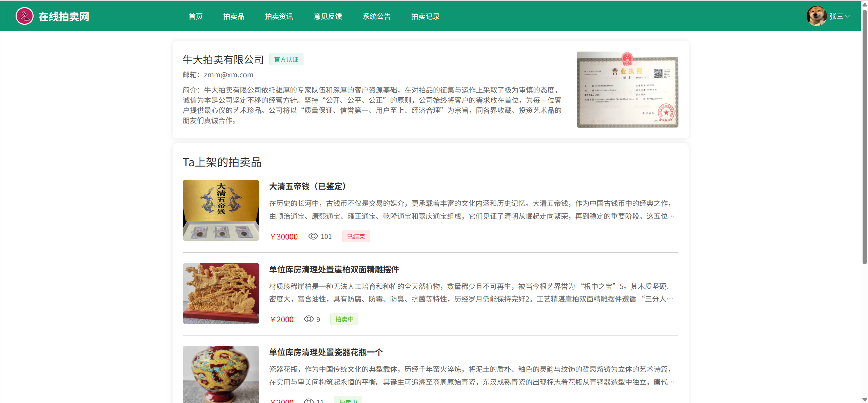The image size is (868, 403).
Task: Click the vertical page scrollbar thumb
Action: coord(864,136)
